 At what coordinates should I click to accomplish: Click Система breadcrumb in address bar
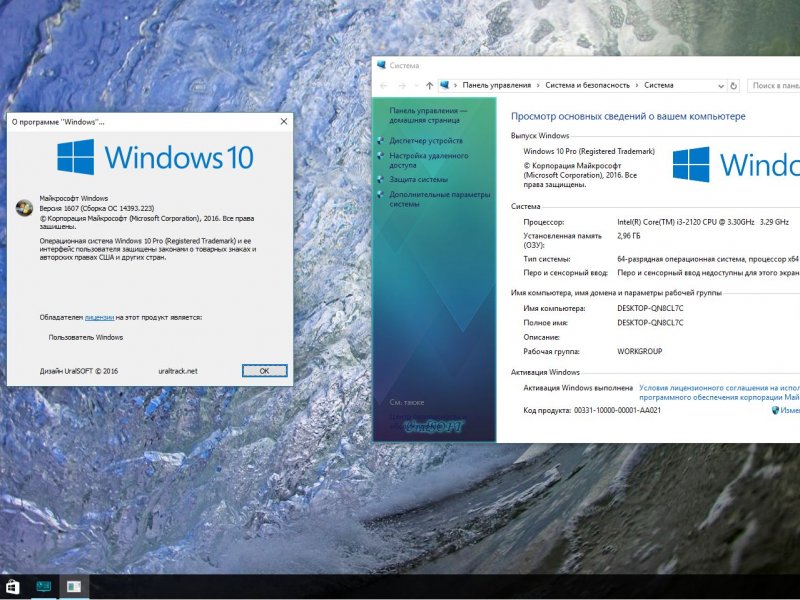coord(659,85)
